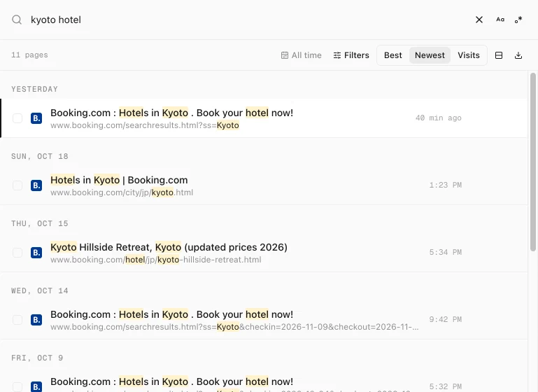538x392 pixels.
Task: Download/export results icon
Action: (518, 55)
